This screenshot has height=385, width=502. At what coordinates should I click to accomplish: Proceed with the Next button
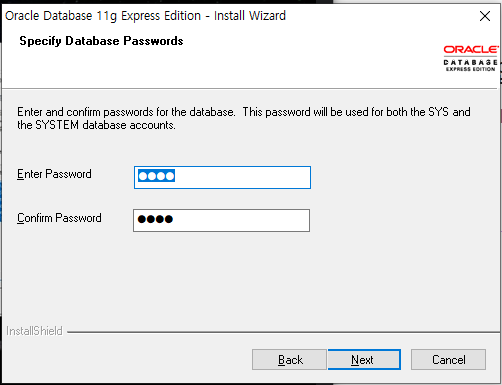pyautogui.click(x=364, y=359)
